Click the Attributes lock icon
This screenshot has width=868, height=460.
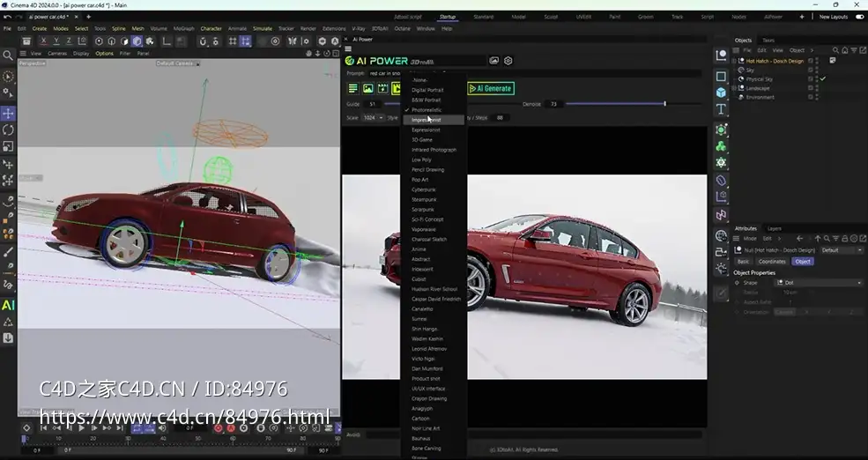(845, 239)
